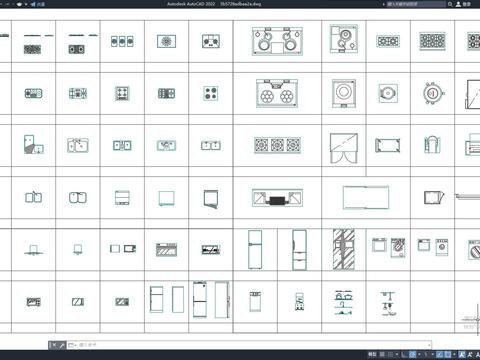The image size is (480, 360).
Task: Select the arch-shaped faucet block
Action: [x=432, y=145]
